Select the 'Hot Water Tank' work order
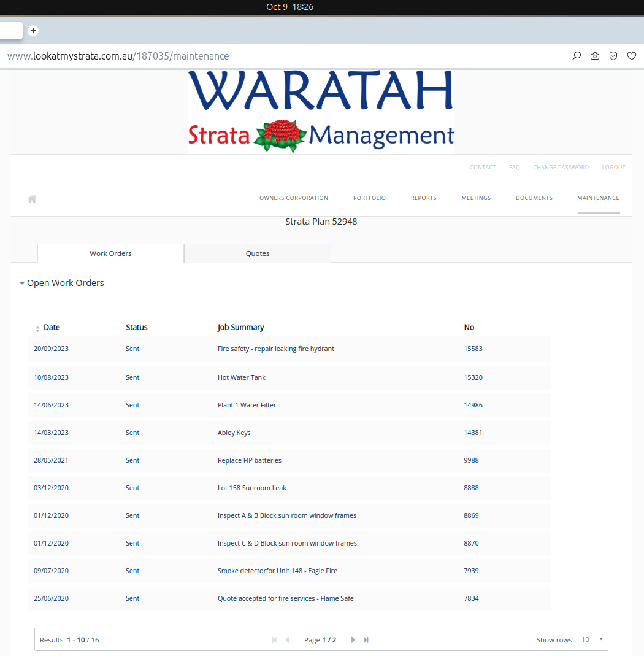 point(289,377)
